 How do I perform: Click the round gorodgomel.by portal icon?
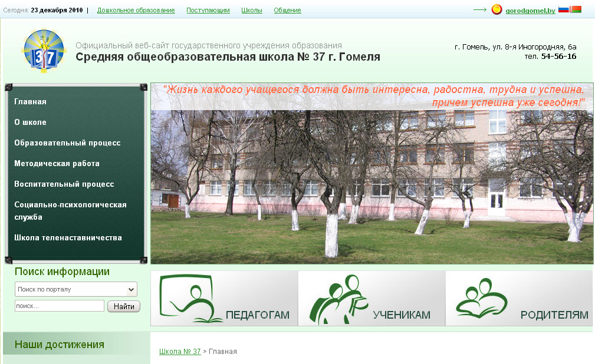click(497, 9)
